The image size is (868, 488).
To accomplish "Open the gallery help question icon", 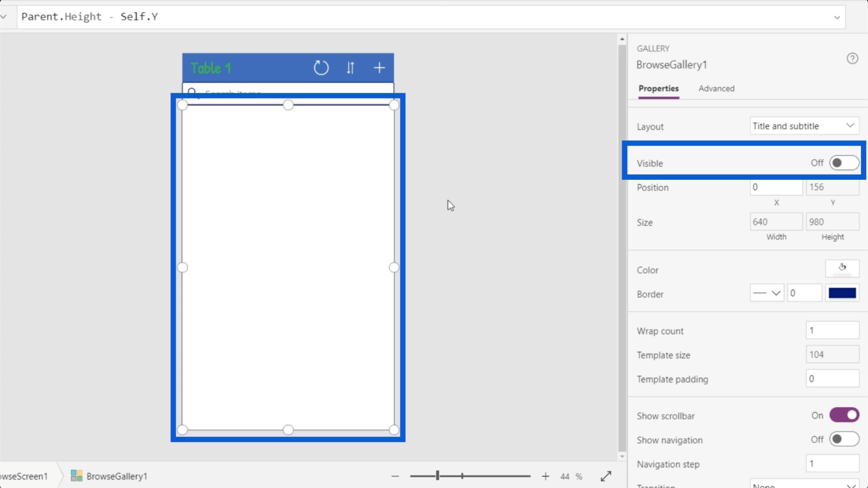I will point(853,58).
